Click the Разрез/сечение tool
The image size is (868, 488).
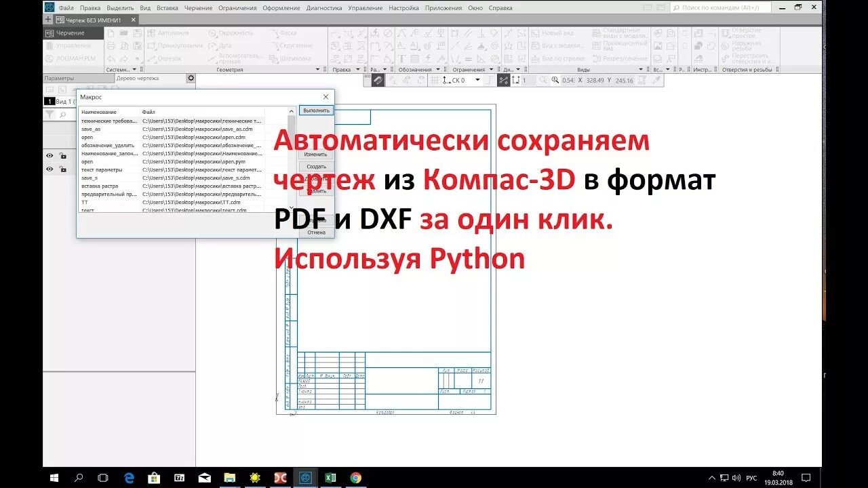pyautogui.click(x=620, y=58)
